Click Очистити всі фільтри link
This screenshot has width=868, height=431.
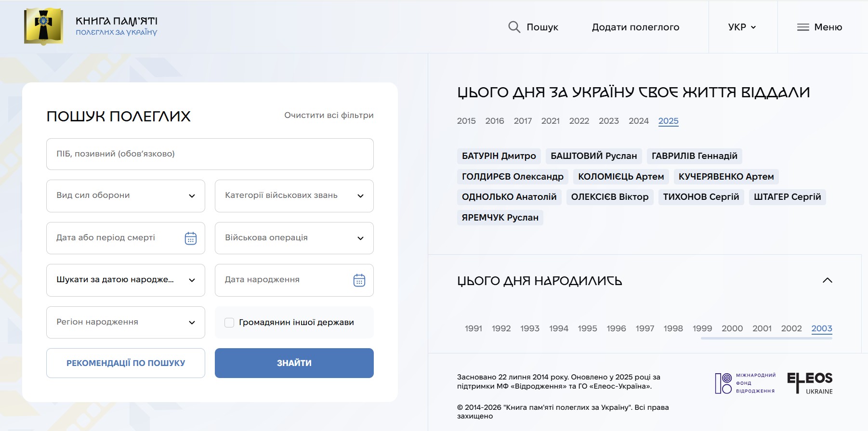(329, 115)
